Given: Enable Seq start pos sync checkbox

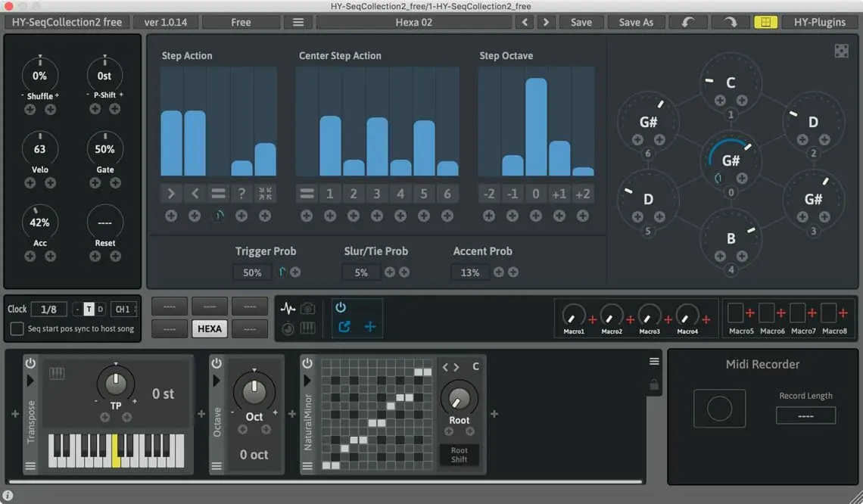Looking at the screenshot, I should point(17,329).
